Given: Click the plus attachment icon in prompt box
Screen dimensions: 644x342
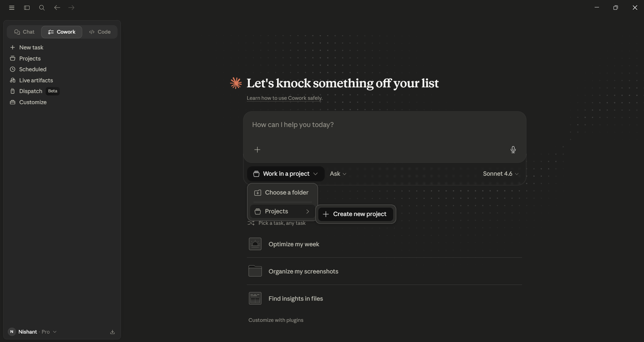Looking at the screenshot, I should pyautogui.click(x=257, y=149).
